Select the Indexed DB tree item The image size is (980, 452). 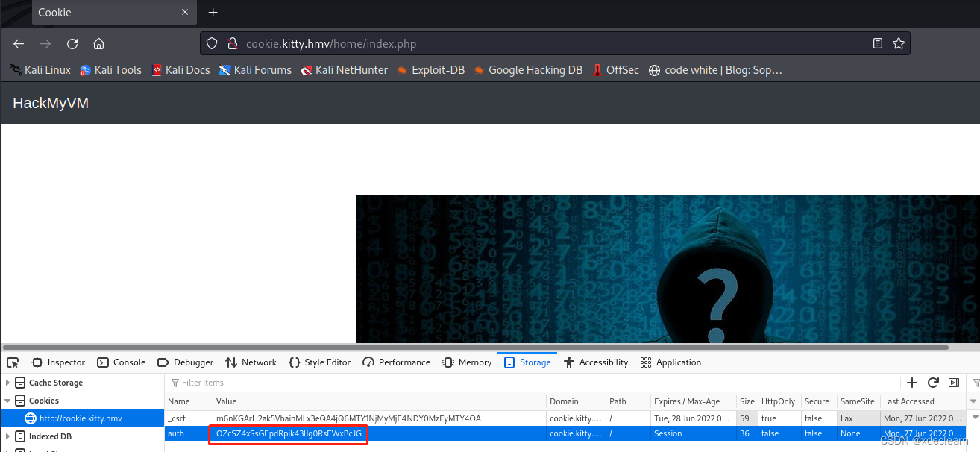(50, 436)
